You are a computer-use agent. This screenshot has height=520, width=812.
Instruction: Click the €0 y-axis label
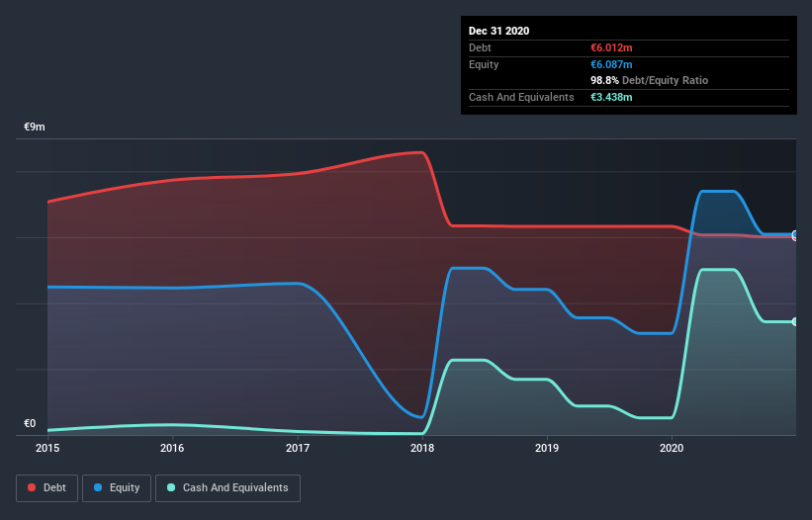click(x=30, y=424)
